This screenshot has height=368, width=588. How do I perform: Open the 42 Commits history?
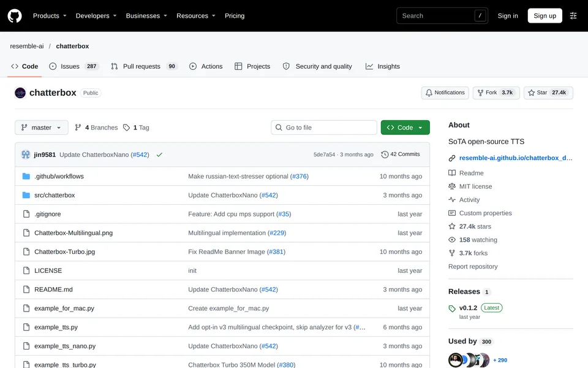[x=401, y=155]
